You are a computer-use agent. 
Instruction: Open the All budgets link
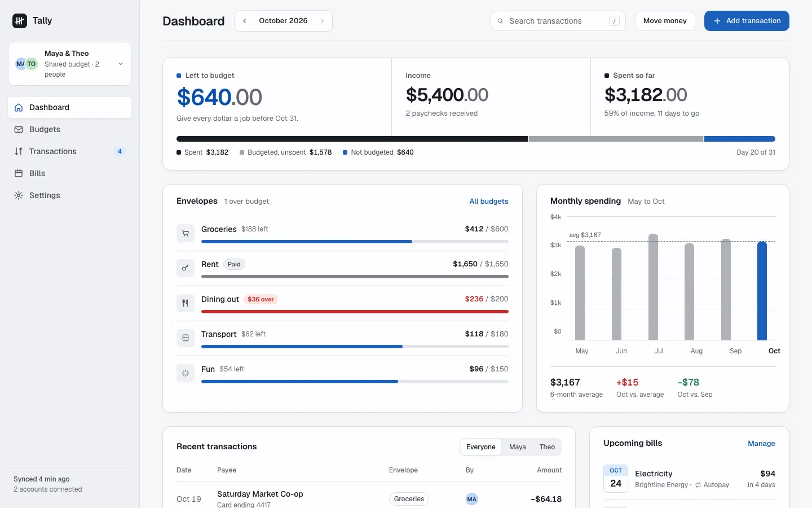pyautogui.click(x=489, y=202)
